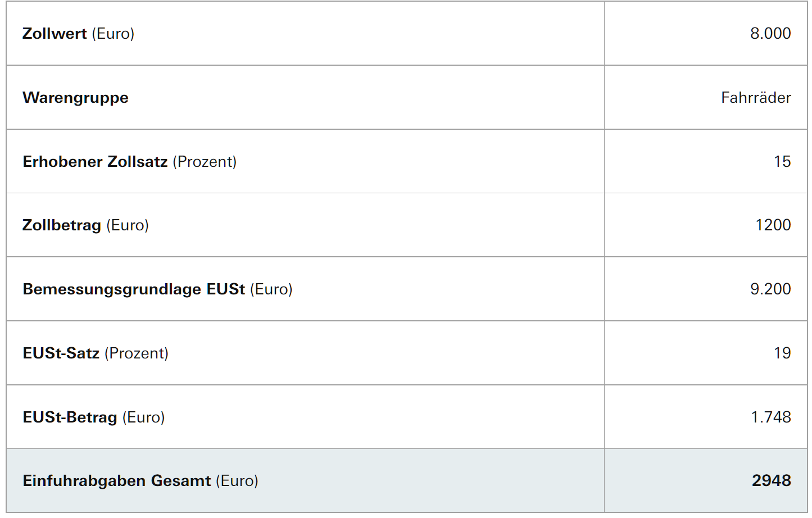812x518 pixels.
Task: Select the 1.748 EUSt amount
Action: 770,417
